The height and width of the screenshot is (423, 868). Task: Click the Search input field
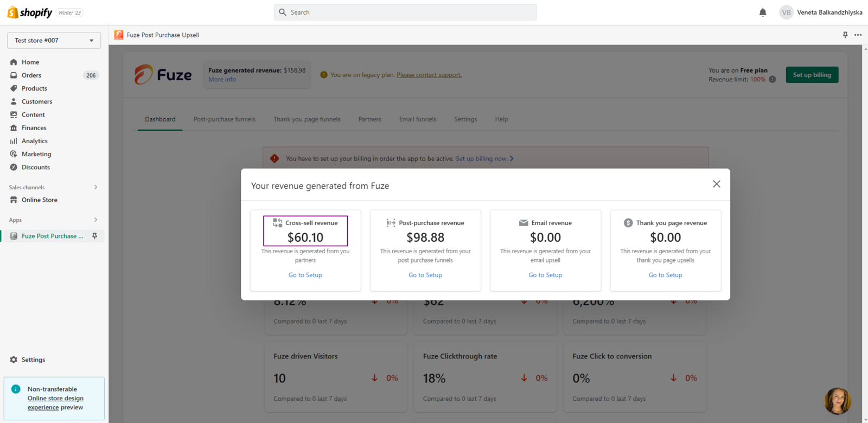pyautogui.click(x=405, y=12)
